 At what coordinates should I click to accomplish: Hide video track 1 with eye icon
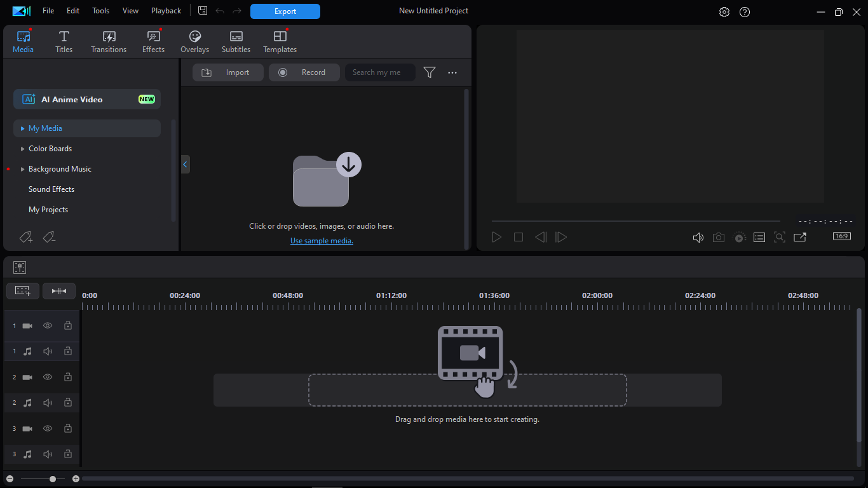coord(48,325)
